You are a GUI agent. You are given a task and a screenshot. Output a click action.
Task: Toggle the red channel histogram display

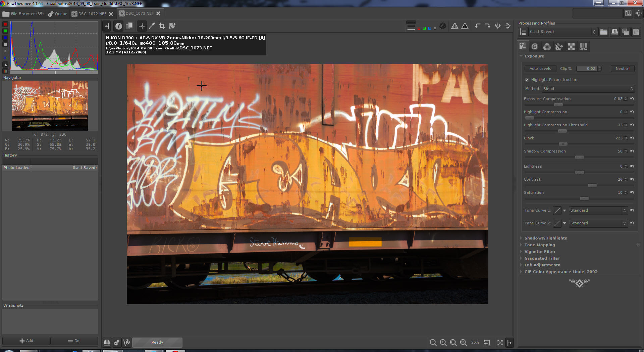click(x=5, y=24)
